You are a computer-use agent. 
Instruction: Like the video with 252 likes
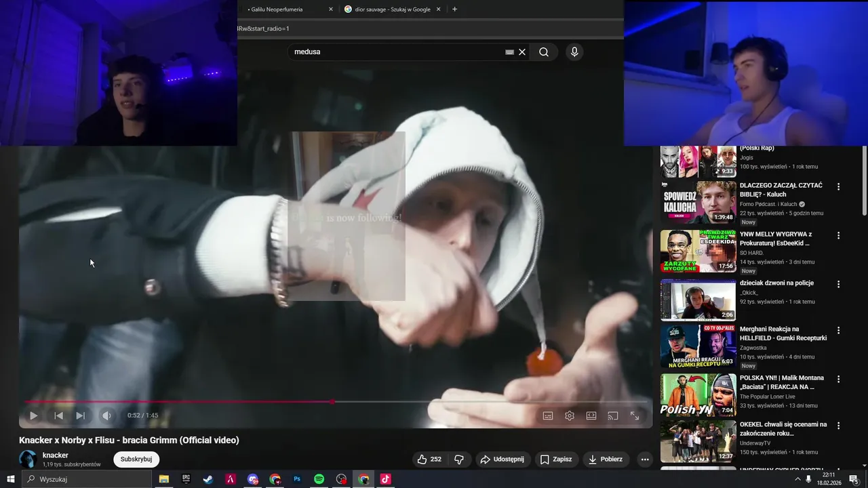pyautogui.click(x=429, y=460)
